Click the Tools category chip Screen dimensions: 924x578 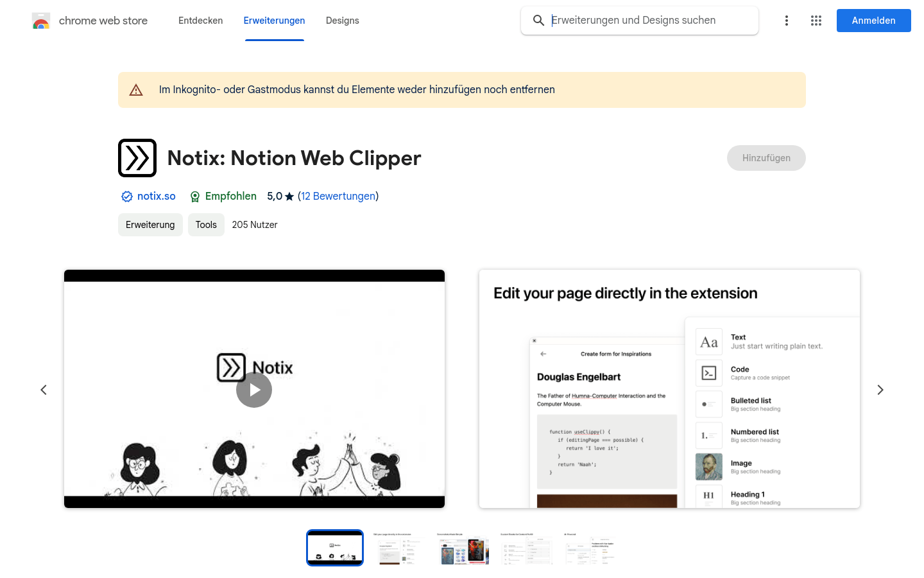(x=206, y=225)
